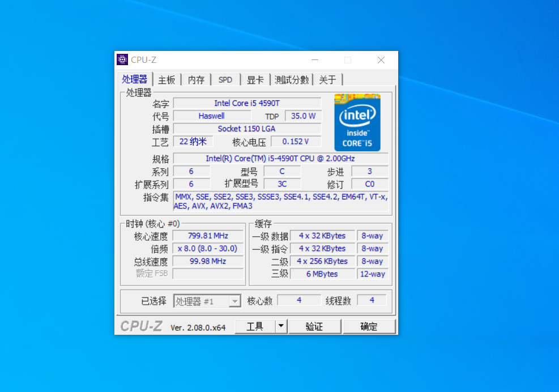Click the 三级 cache value '6 MBytes'
This screenshot has width=559, height=392.
coord(322,274)
